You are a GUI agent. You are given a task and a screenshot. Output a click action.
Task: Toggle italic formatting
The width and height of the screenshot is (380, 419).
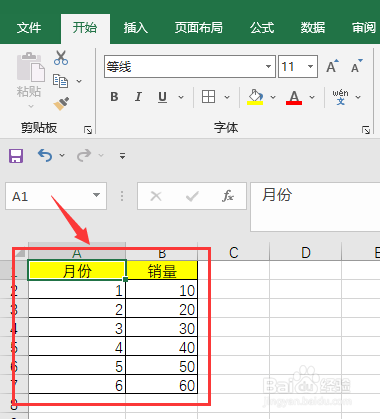click(x=138, y=97)
